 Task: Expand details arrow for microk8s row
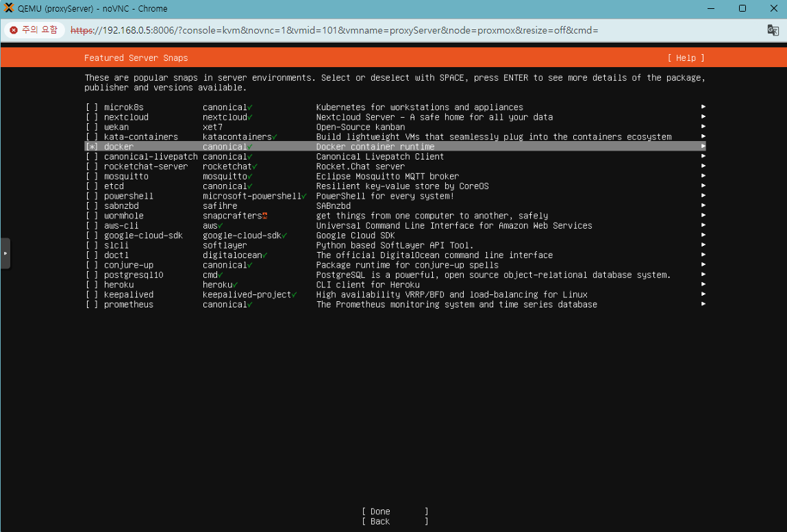(703, 107)
